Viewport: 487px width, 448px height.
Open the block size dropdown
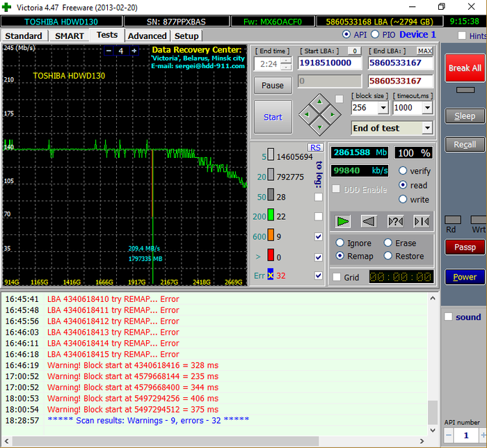tap(383, 108)
